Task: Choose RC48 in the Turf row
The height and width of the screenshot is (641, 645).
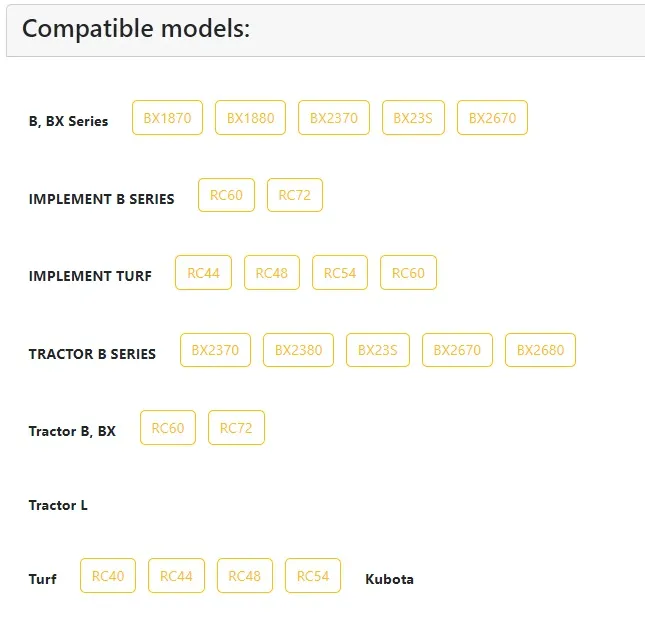Action: click(x=244, y=576)
